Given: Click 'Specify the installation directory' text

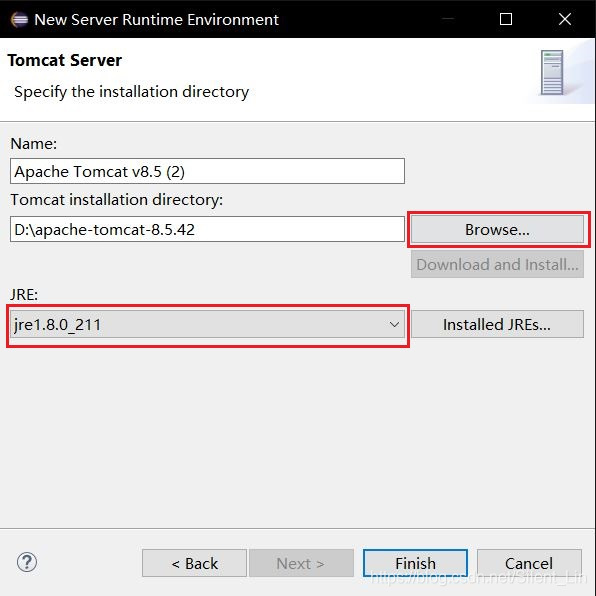Looking at the screenshot, I should (x=132, y=92).
